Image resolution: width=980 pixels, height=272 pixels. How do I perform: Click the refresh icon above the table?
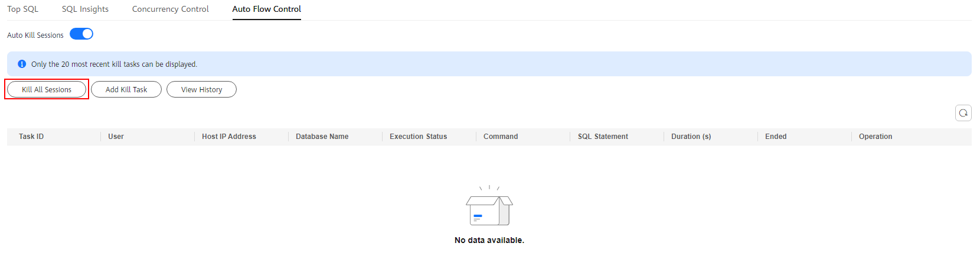963,113
